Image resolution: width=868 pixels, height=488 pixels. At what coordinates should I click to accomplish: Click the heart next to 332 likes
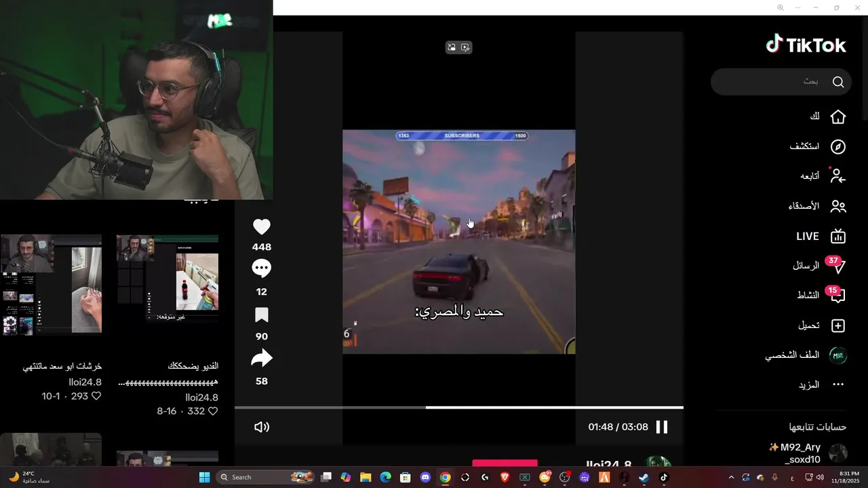coord(213,411)
